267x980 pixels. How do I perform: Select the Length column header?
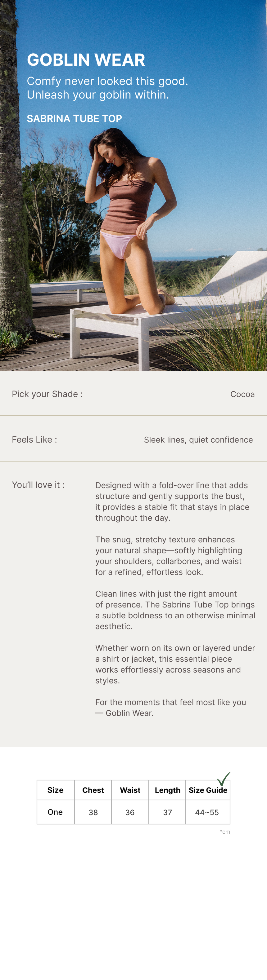pos(167,790)
